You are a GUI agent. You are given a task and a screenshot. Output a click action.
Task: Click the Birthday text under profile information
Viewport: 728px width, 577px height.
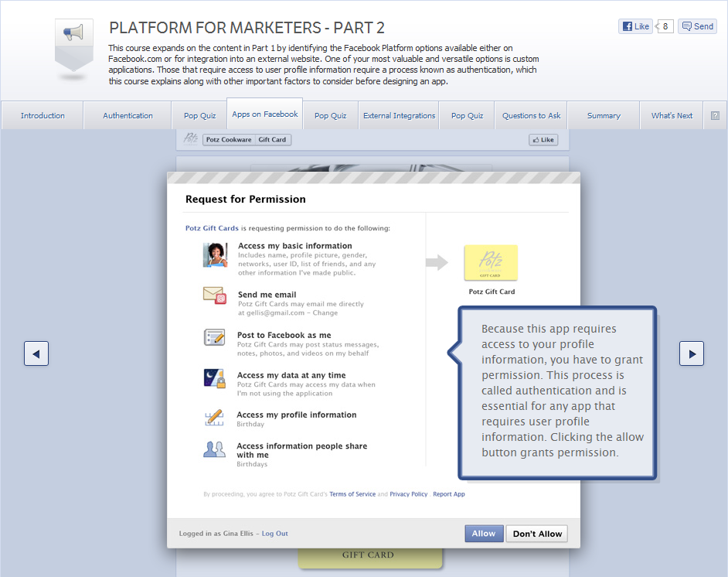(x=250, y=424)
